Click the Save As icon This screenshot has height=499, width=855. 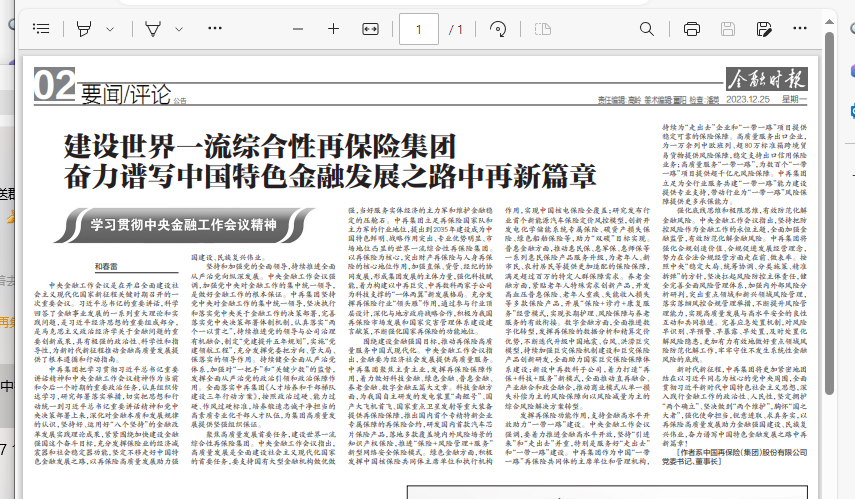[x=764, y=28]
